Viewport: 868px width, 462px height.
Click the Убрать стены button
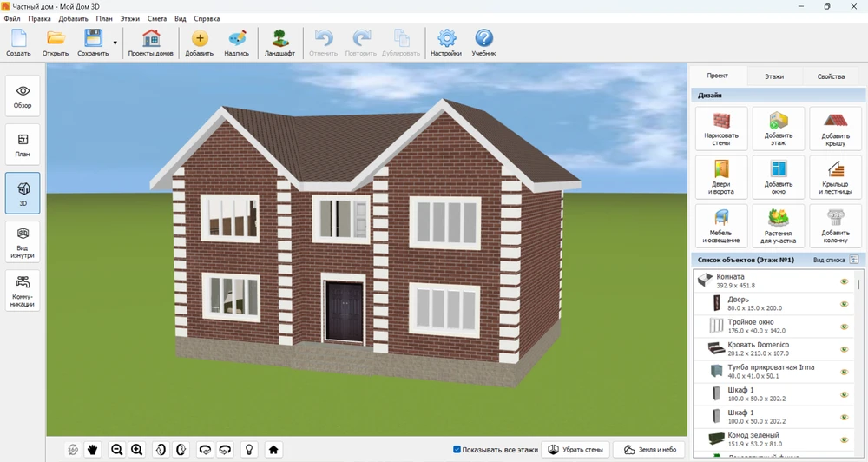coord(575,449)
